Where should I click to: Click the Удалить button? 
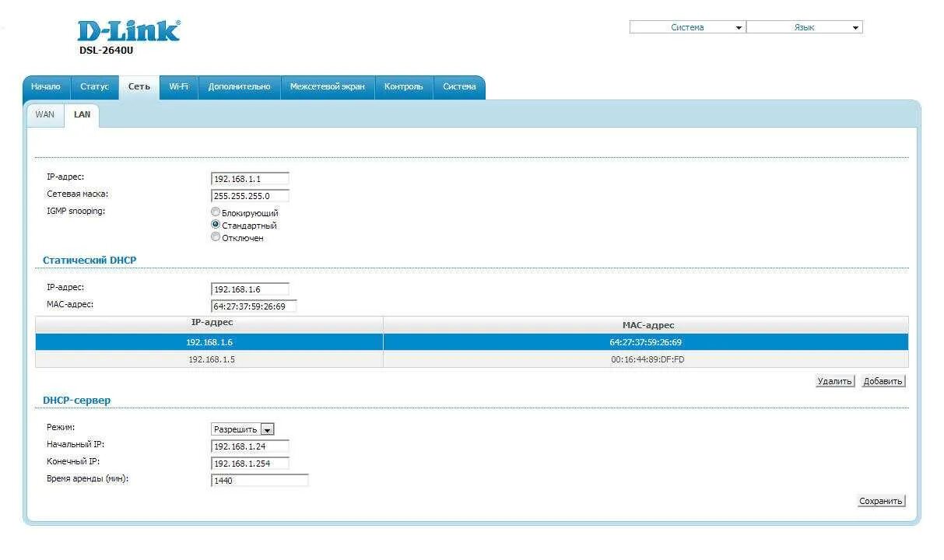(835, 381)
